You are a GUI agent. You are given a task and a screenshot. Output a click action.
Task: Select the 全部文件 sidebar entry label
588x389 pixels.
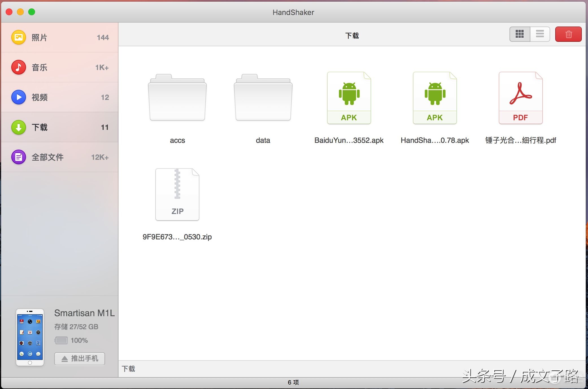47,157
